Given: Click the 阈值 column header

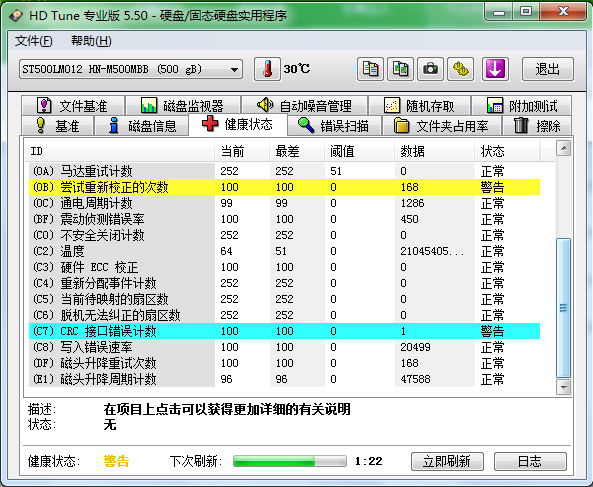Looking at the screenshot, I should point(359,151).
